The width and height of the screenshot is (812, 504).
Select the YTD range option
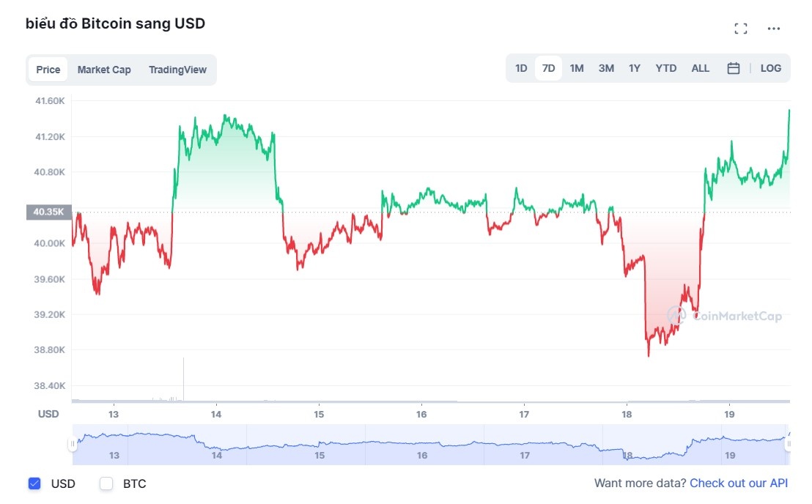665,67
